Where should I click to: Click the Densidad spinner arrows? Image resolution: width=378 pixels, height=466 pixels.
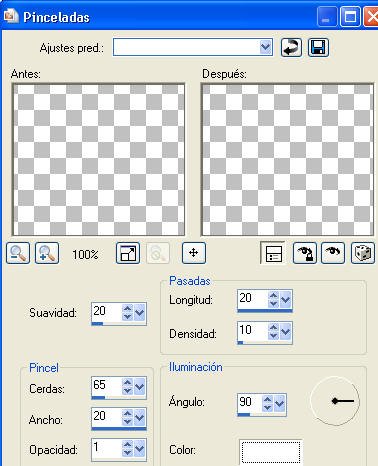(x=273, y=331)
